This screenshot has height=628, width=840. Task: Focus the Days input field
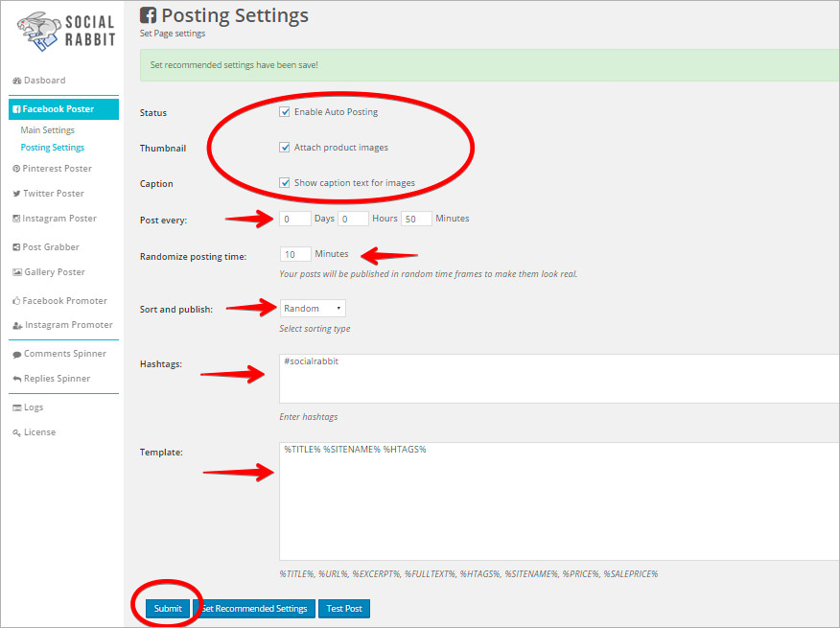[x=295, y=219]
